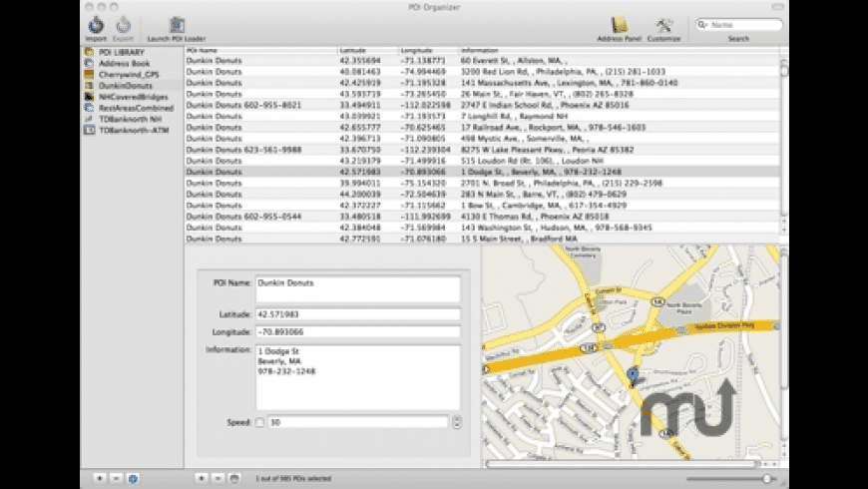Click the Address Book icon in sidebar
868x489 pixels.
[89, 63]
